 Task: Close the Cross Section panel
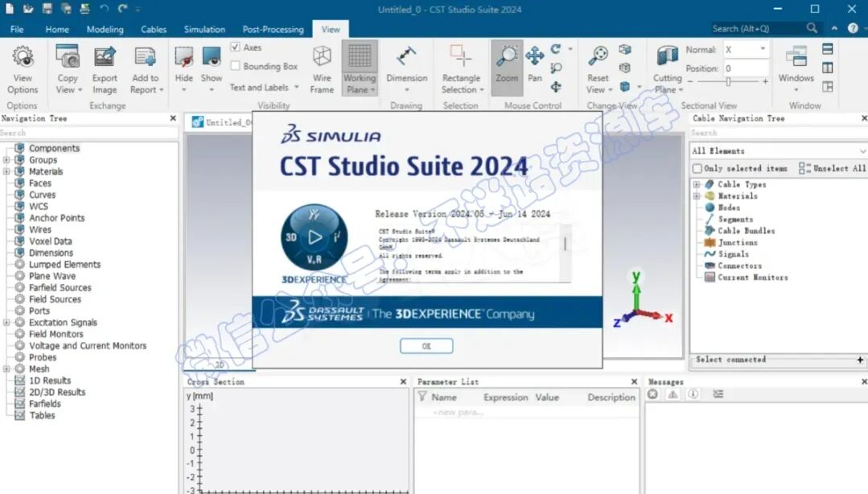[403, 381]
